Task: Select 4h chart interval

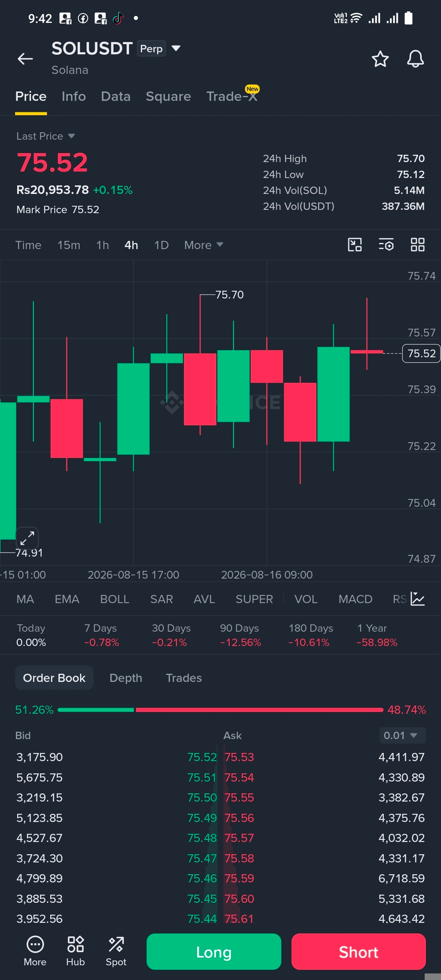Action: pyautogui.click(x=131, y=245)
